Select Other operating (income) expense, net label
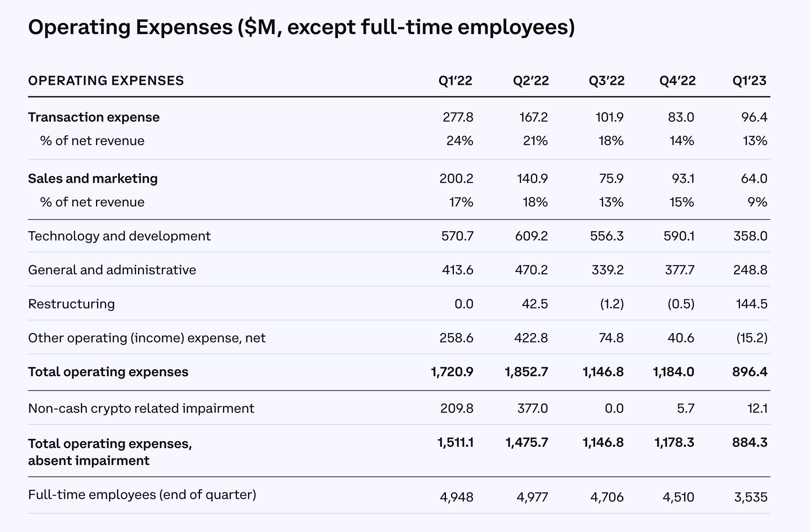Image resolution: width=811 pixels, height=532 pixels. point(147,338)
